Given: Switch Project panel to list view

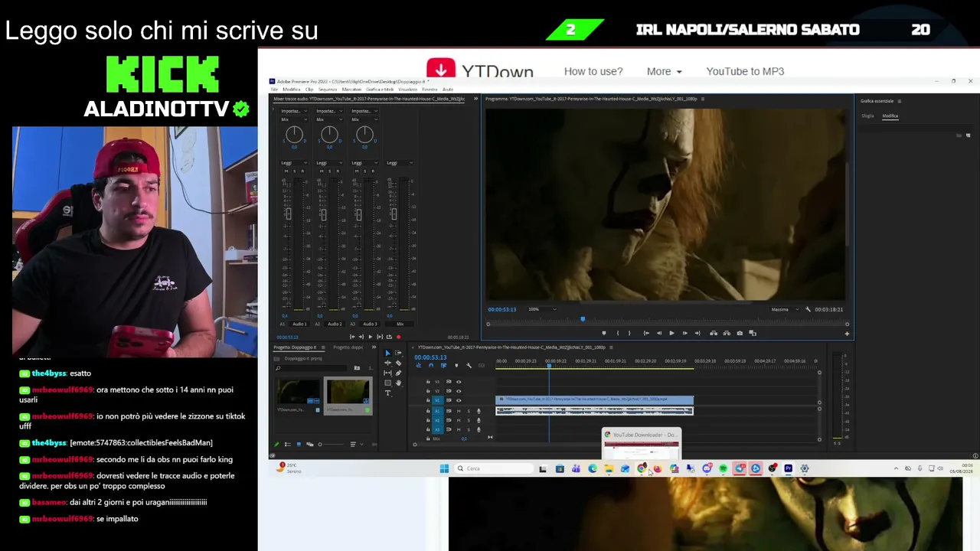Looking at the screenshot, I should coord(287,444).
